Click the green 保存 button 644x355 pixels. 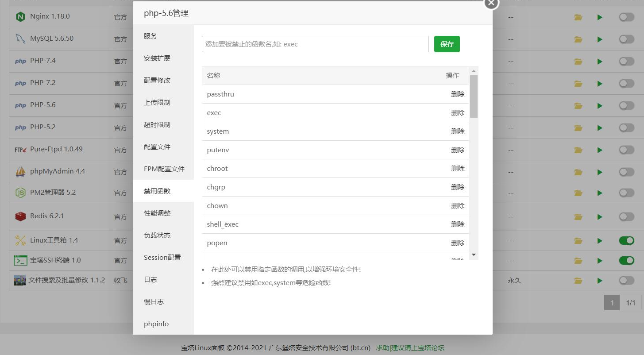coord(447,44)
